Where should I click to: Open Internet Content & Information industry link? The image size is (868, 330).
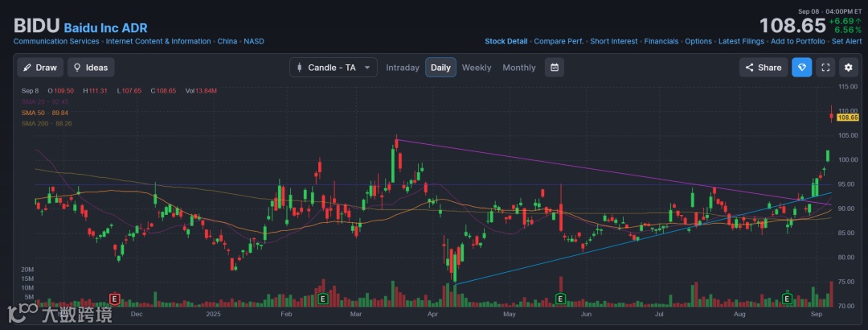pos(158,41)
